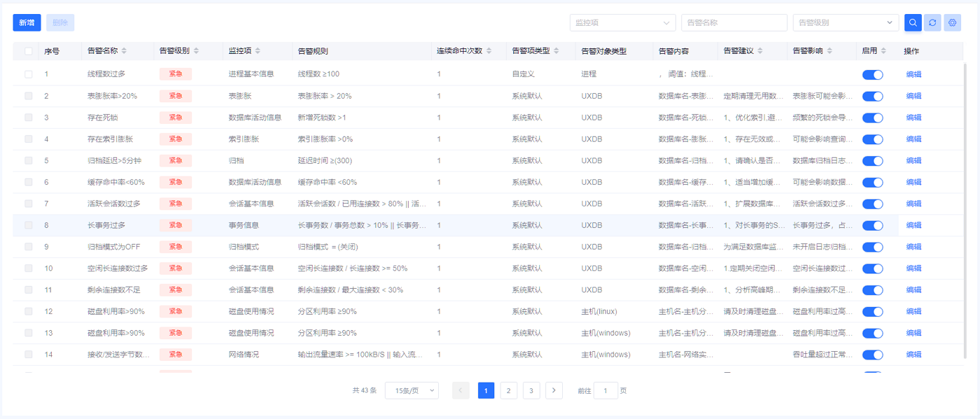Click the 前往 page number input box
Viewport: 980px width, 419px height.
(605, 390)
